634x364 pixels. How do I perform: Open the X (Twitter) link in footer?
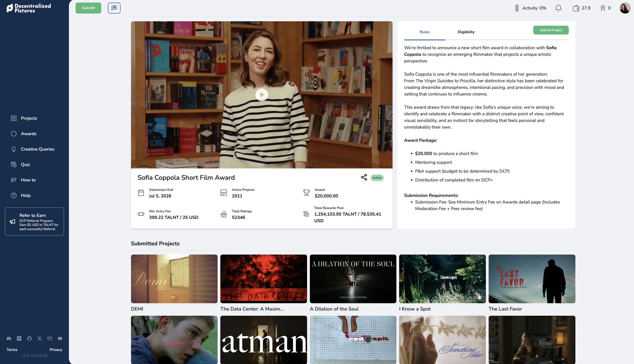40,338
